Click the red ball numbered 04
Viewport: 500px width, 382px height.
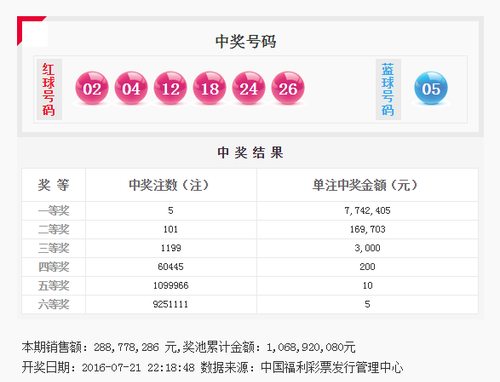pyautogui.click(x=131, y=88)
